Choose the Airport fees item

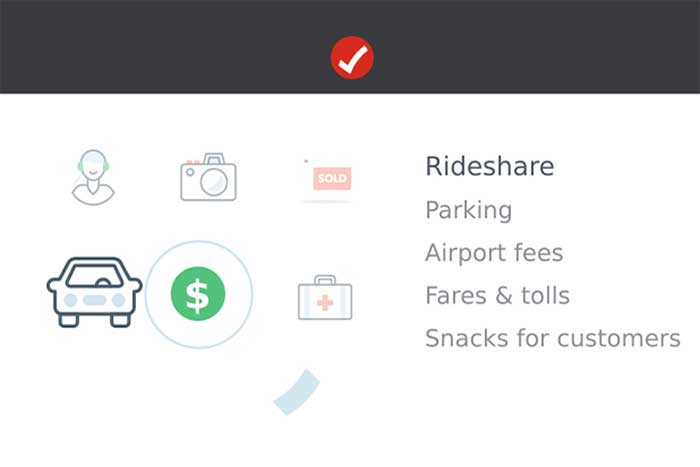pyautogui.click(x=494, y=253)
